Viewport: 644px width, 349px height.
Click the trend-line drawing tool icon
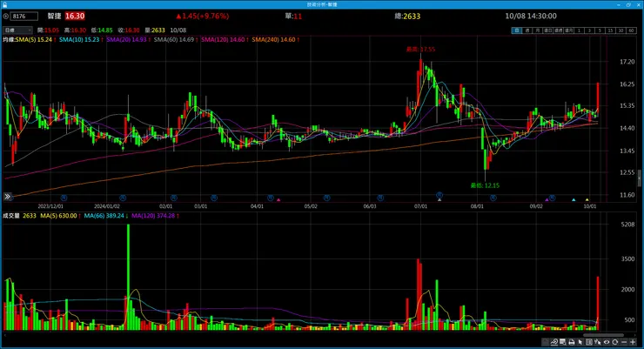coord(554,342)
